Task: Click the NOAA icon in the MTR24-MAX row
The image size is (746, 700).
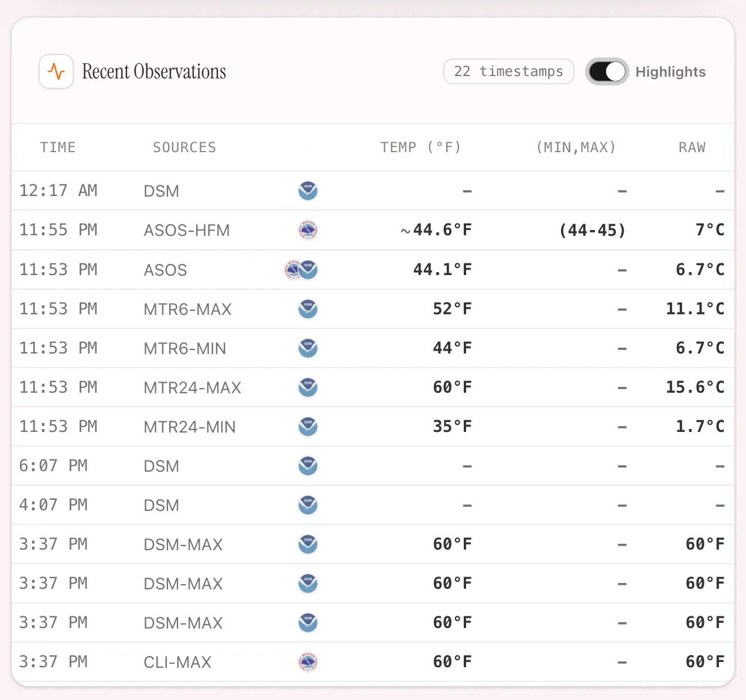Action: (308, 387)
